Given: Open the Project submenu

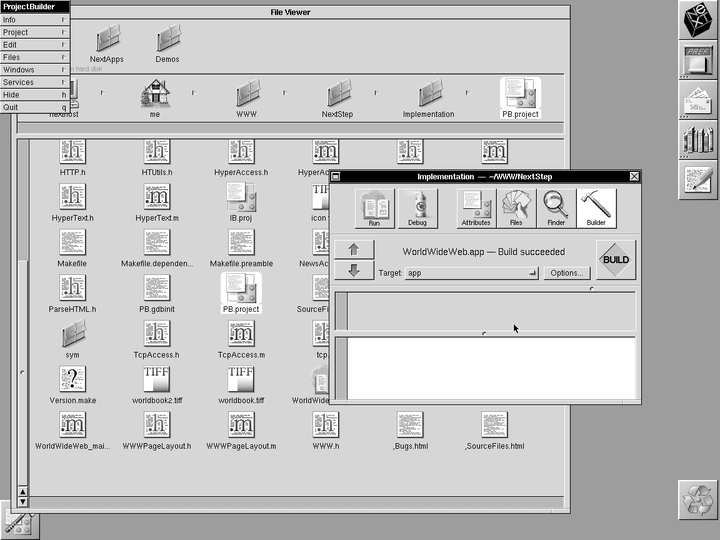Looking at the screenshot, I should click(x=35, y=32).
